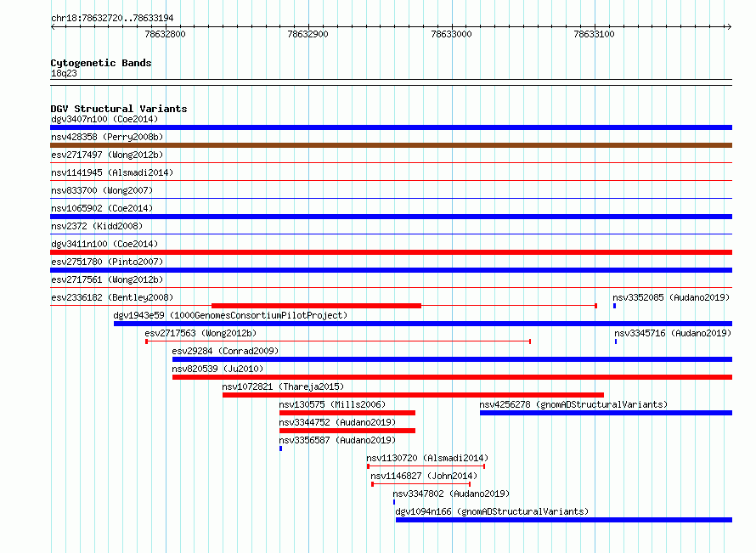The width and height of the screenshot is (756, 553).
Task: Open the esv2717497 (Wong2012b) variant
Action: point(107,155)
